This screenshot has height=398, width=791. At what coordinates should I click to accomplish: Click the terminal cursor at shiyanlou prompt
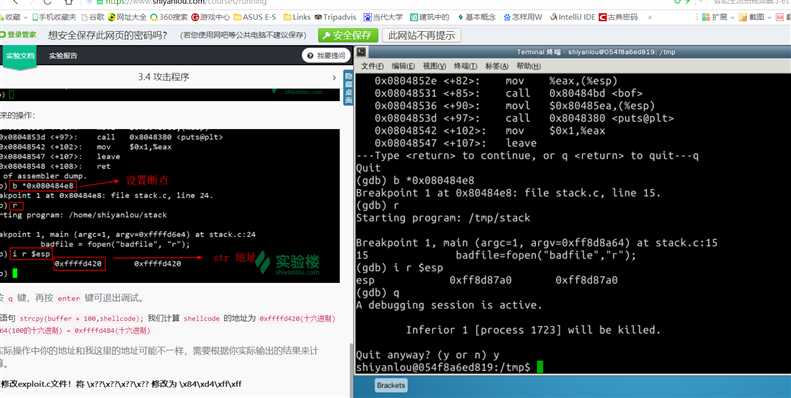540,367
